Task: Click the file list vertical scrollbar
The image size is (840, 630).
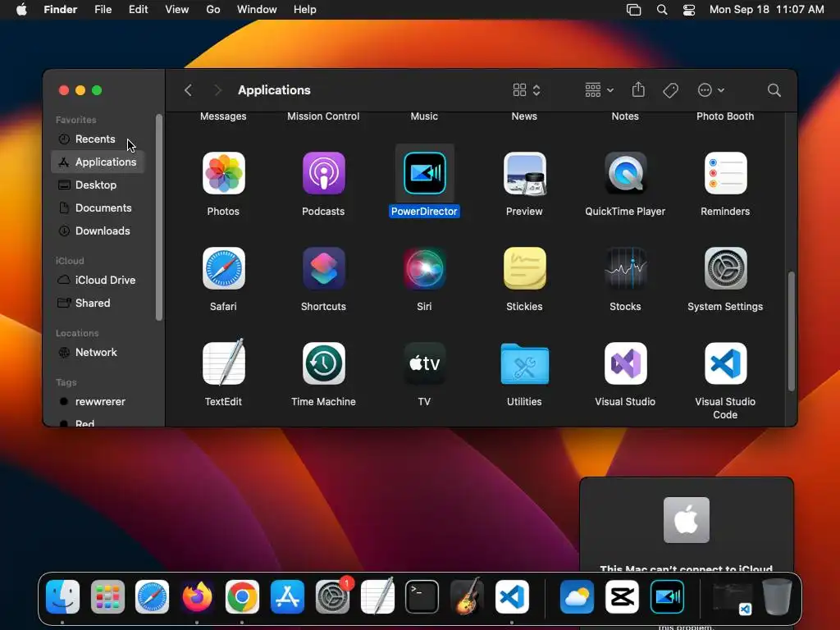Action: click(x=792, y=331)
